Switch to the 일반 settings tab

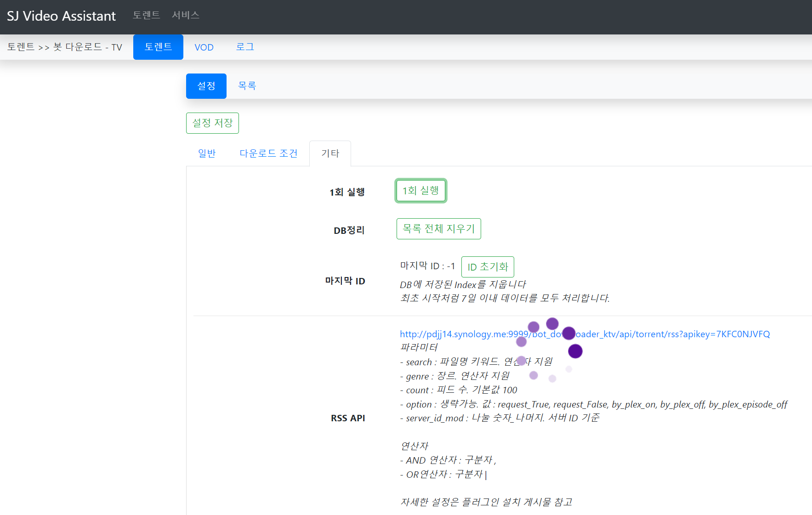click(x=206, y=153)
